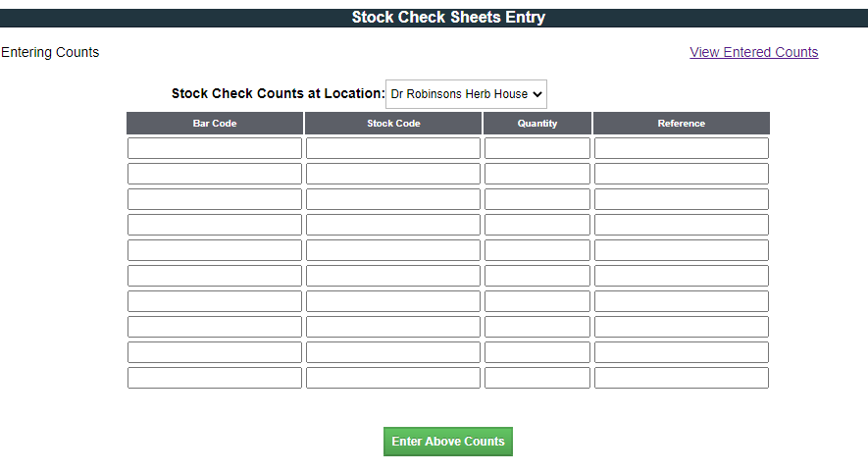Click the last row Stock Code input
This screenshot has width=868, height=472.
393,378
